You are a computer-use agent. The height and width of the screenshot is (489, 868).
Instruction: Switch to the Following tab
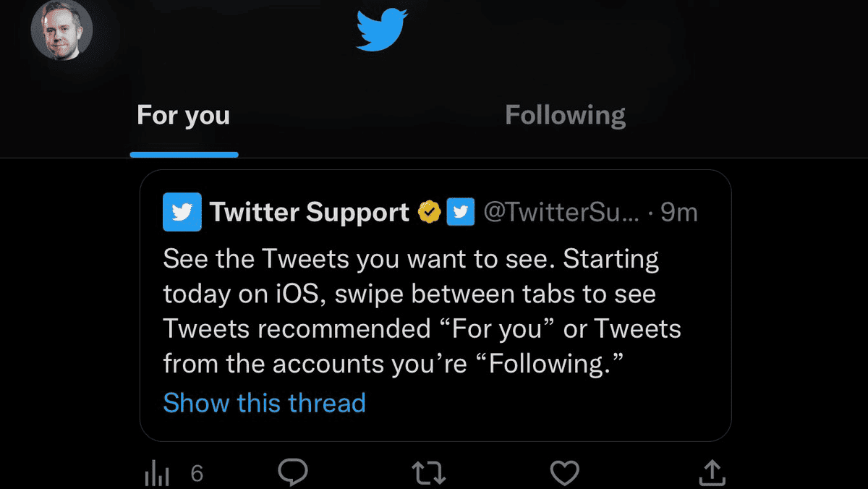pyautogui.click(x=565, y=116)
